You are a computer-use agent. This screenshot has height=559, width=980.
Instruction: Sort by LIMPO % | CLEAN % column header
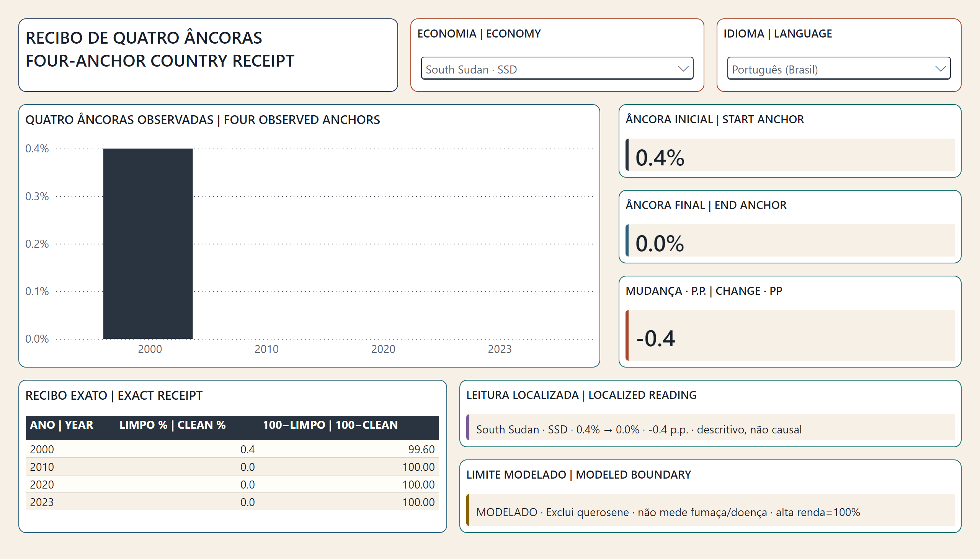172,425
